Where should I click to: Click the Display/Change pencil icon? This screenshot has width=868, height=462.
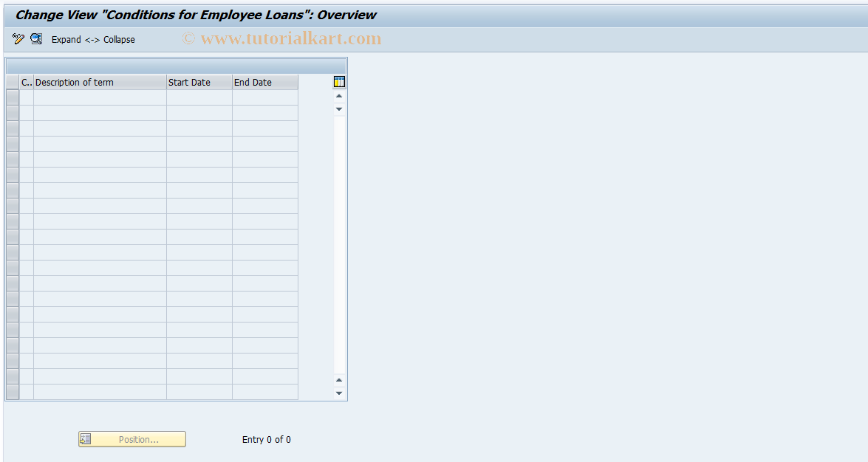point(18,38)
